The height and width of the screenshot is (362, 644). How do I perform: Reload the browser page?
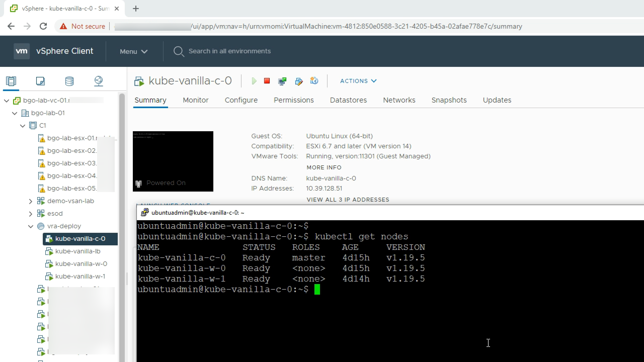(x=43, y=26)
